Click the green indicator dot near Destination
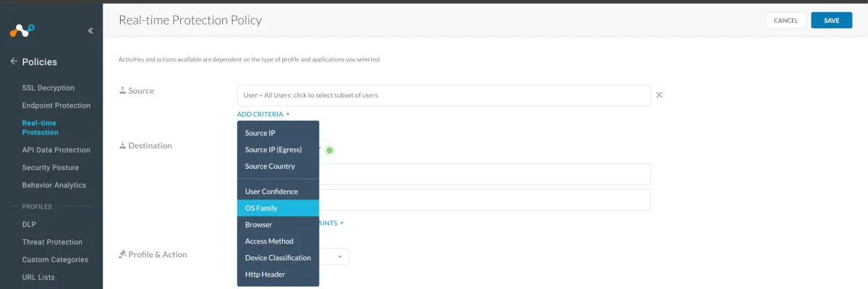 (x=329, y=150)
